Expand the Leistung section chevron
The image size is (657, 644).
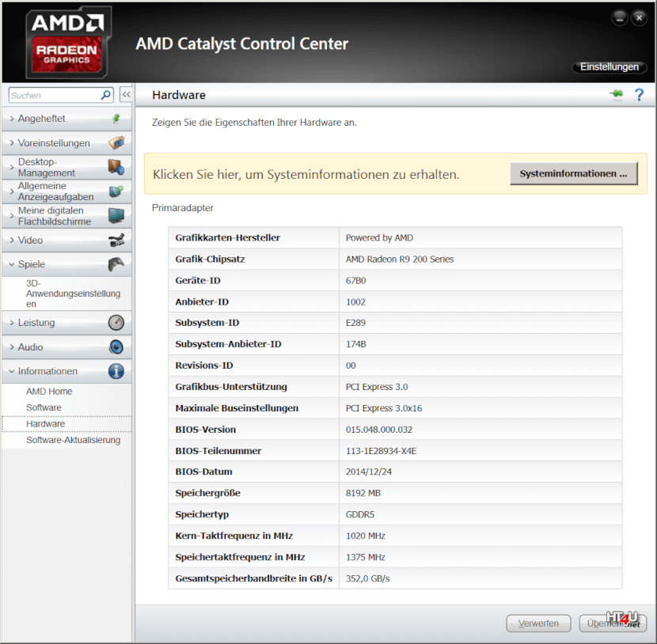pyautogui.click(x=12, y=323)
